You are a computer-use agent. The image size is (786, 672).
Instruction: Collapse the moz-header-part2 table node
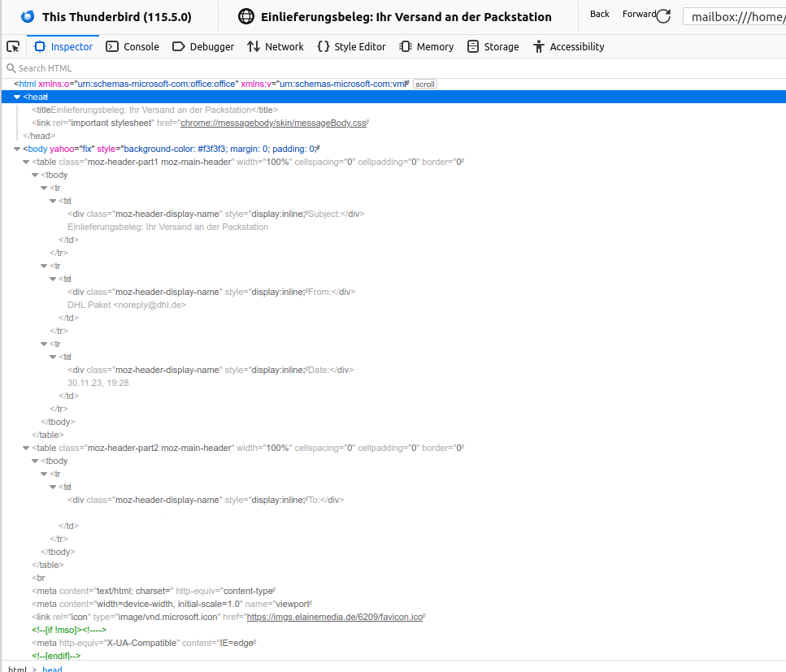click(26, 448)
